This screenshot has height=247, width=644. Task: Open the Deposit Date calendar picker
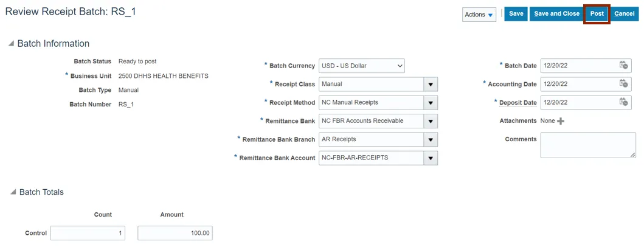[x=623, y=102]
